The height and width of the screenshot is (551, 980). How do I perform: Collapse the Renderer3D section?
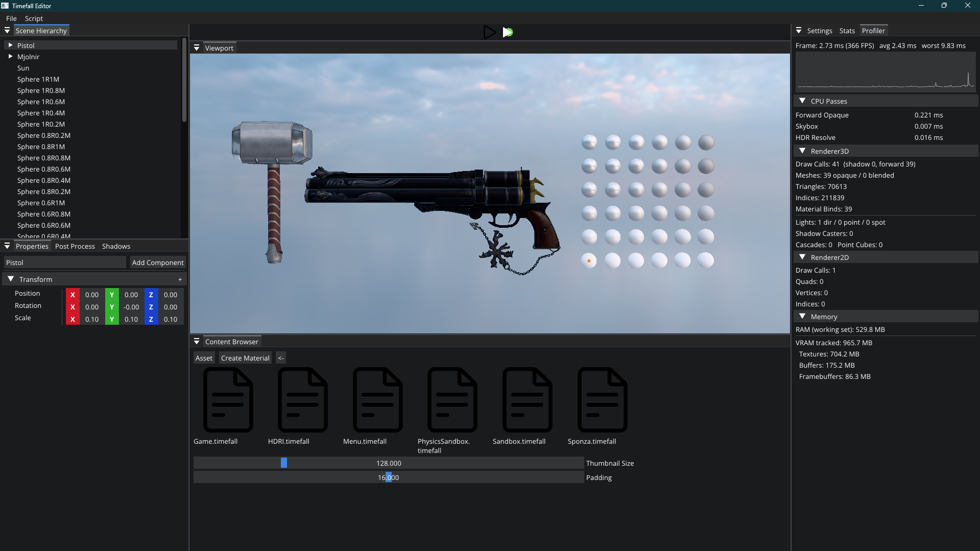(x=802, y=151)
